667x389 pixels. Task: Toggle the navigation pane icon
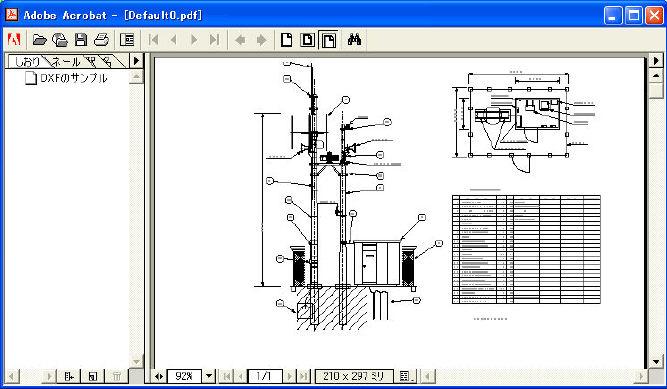click(127, 40)
